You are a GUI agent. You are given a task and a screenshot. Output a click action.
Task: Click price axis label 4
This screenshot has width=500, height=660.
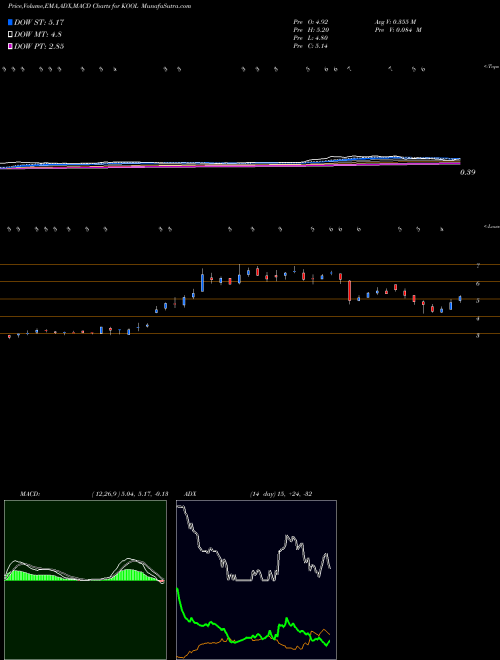point(478,319)
